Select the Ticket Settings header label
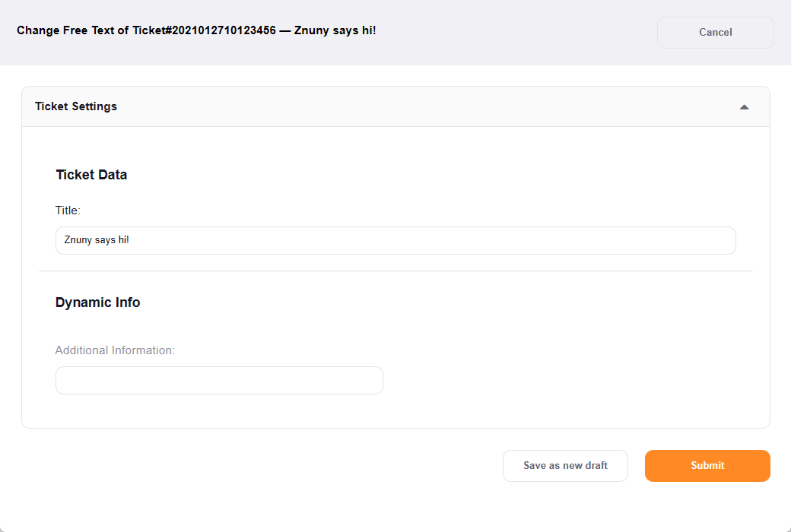This screenshot has width=791, height=532. tap(76, 106)
